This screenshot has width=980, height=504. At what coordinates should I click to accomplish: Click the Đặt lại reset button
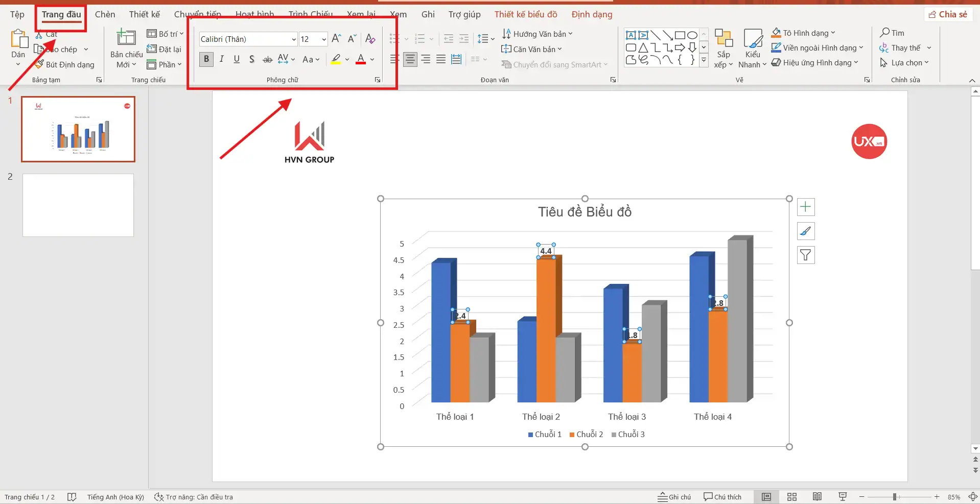pos(164,49)
